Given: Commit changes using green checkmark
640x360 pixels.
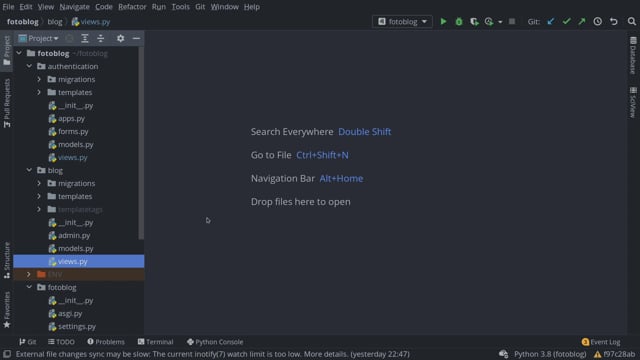Looking at the screenshot, I should click(566, 21).
